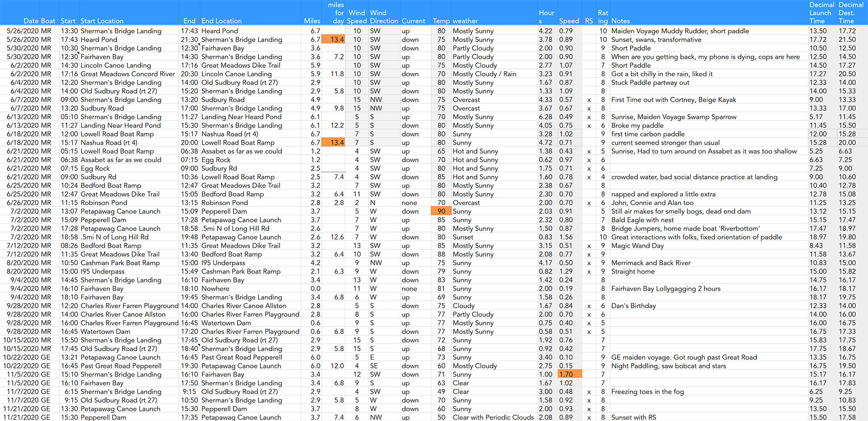This screenshot has width=868, height=421.
Task: Click the "RS" column header
Action: (589, 21)
